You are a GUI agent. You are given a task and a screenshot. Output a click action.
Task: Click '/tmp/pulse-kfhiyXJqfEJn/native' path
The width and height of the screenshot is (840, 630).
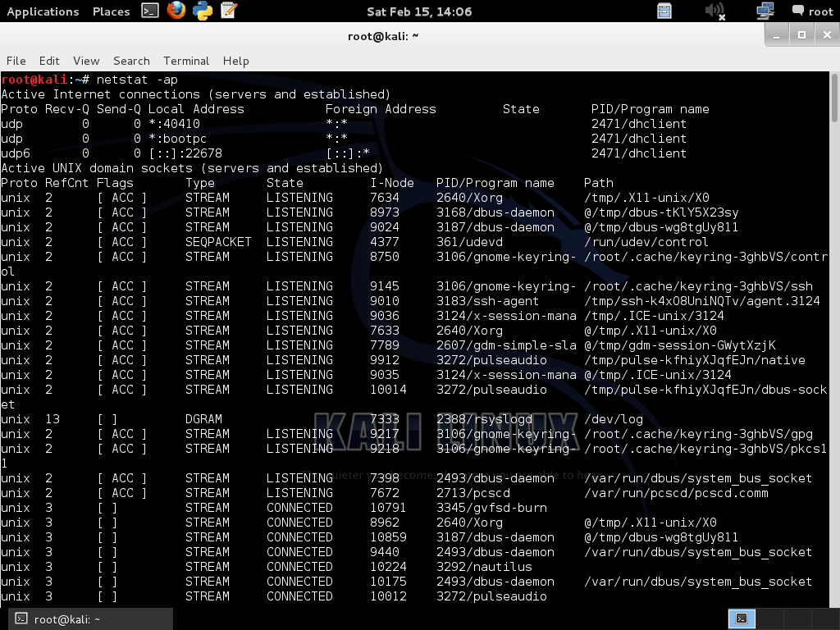694,360
